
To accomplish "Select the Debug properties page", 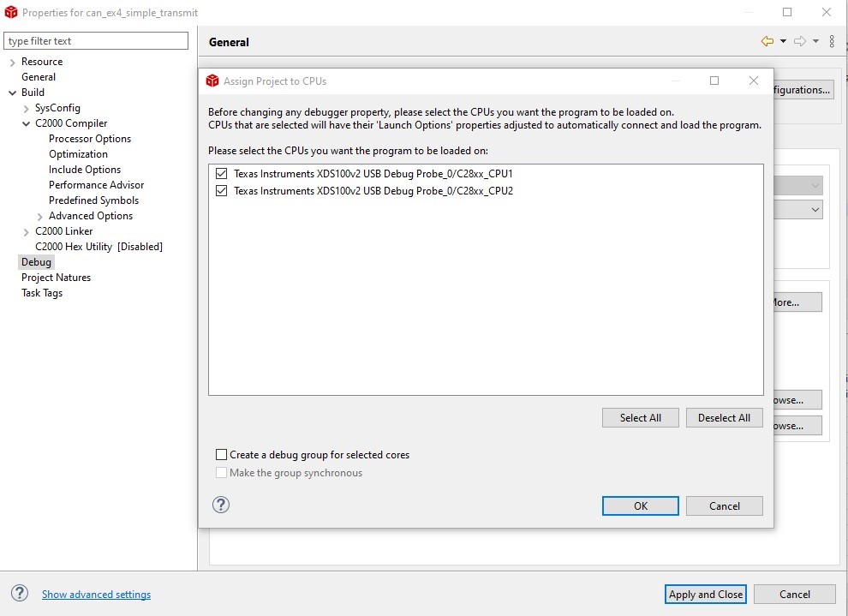I will tap(36, 262).
